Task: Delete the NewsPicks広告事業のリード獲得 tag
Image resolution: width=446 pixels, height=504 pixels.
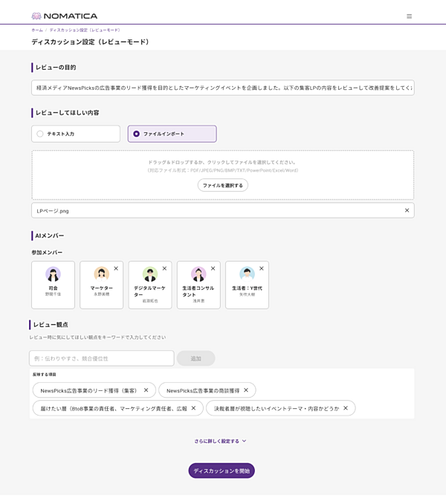Action: tap(146, 390)
